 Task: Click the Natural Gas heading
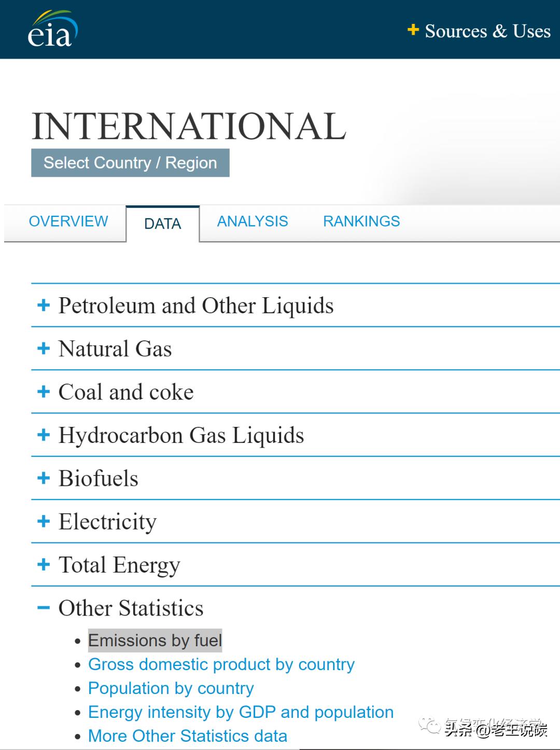pyautogui.click(x=115, y=349)
